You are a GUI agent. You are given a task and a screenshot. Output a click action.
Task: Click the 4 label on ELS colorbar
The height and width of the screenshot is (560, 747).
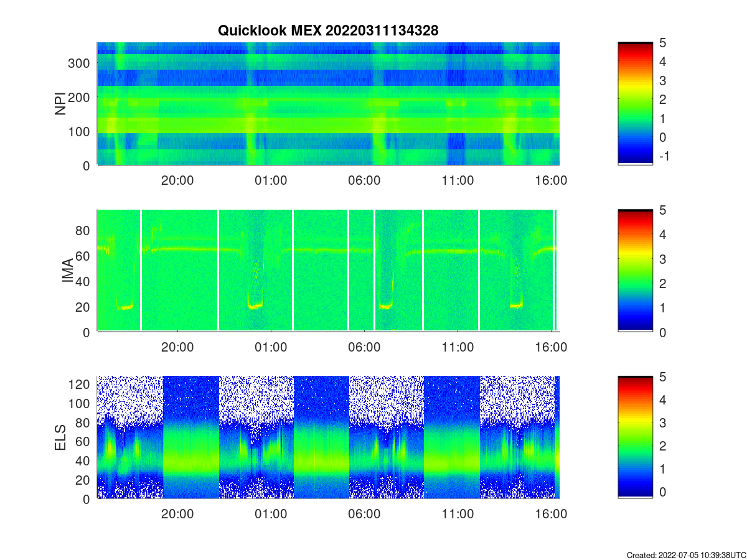pyautogui.click(x=662, y=399)
